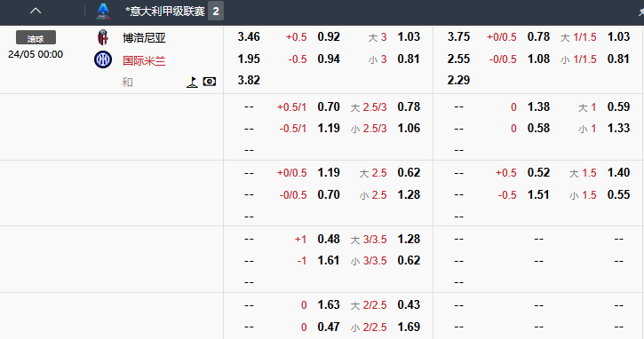
Task: Click the 滚球 in-play badge
Action: [x=36, y=38]
